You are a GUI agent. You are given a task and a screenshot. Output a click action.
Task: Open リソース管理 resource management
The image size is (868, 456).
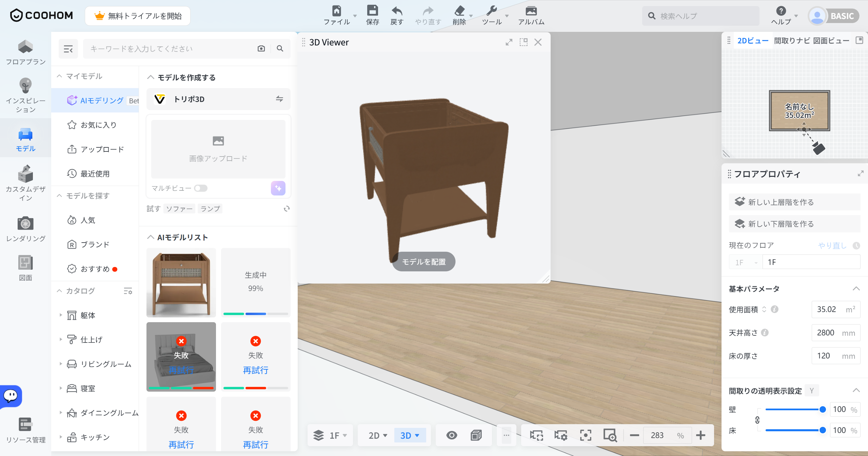click(x=25, y=430)
